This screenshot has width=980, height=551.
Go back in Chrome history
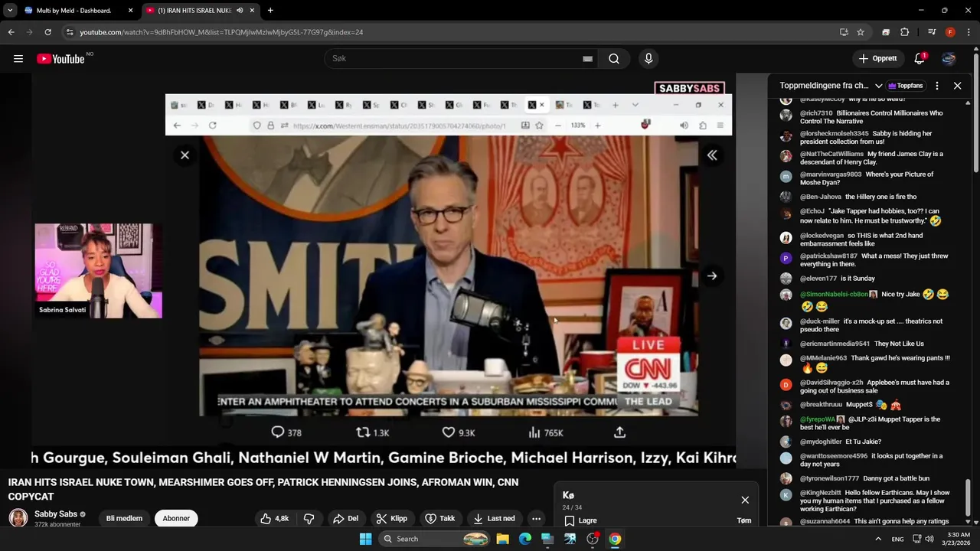coord(11,32)
